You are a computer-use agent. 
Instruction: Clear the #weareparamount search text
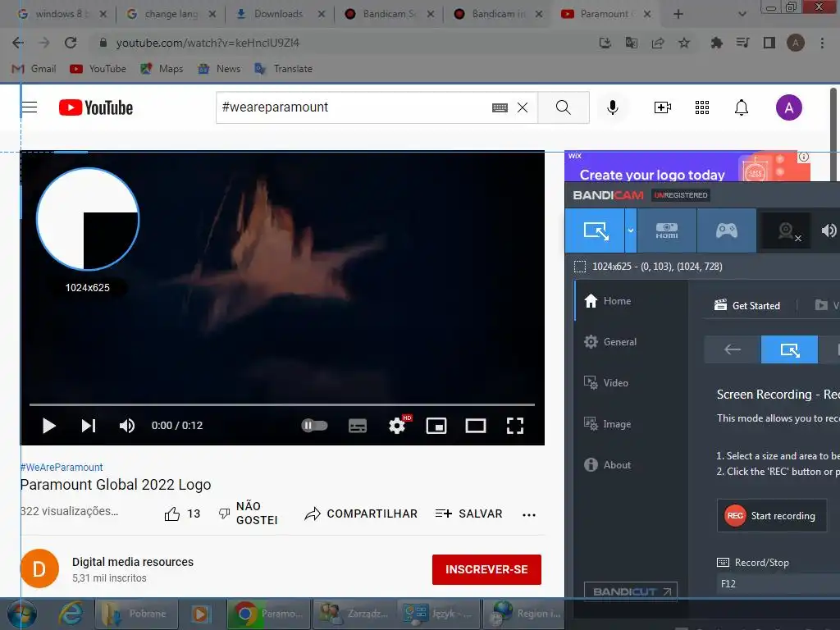point(523,107)
